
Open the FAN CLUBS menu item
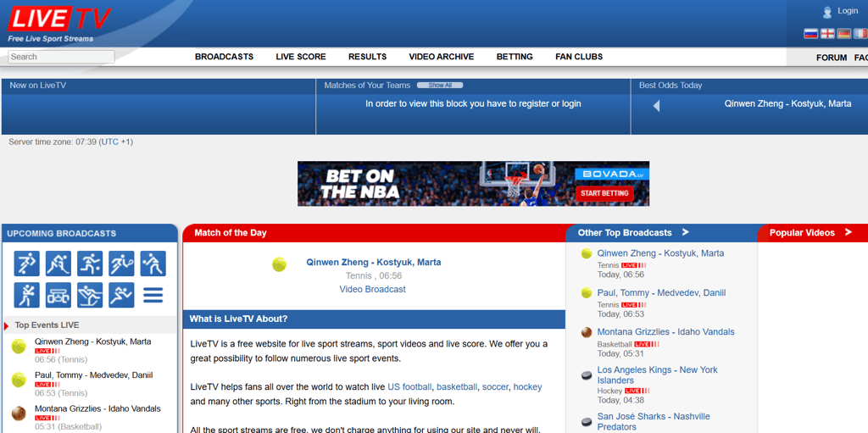pos(579,57)
